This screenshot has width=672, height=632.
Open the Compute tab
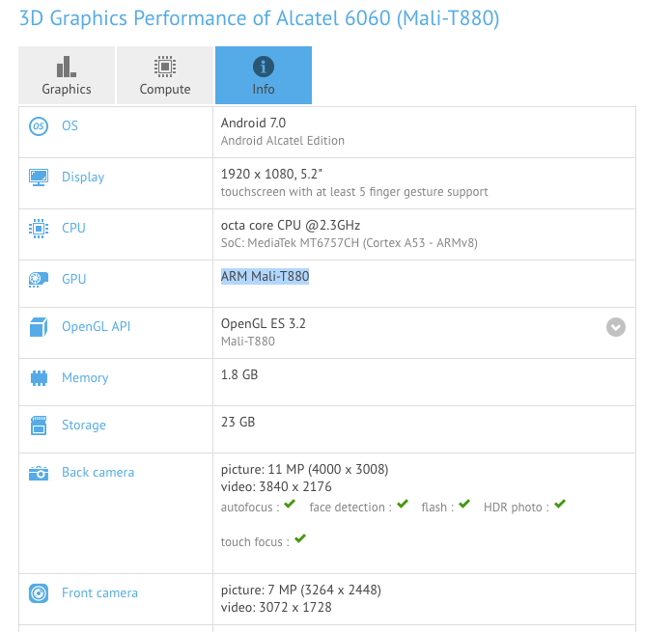pyautogui.click(x=165, y=75)
